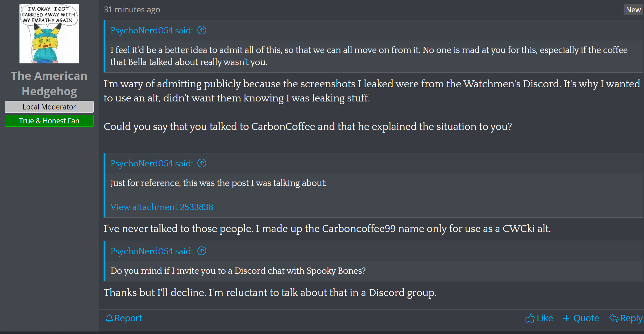Image resolution: width=644 pixels, height=334 pixels.
Task: Open PsychoNerd054's profile from first quote
Action: pyautogui.click(x=142, y=30)
